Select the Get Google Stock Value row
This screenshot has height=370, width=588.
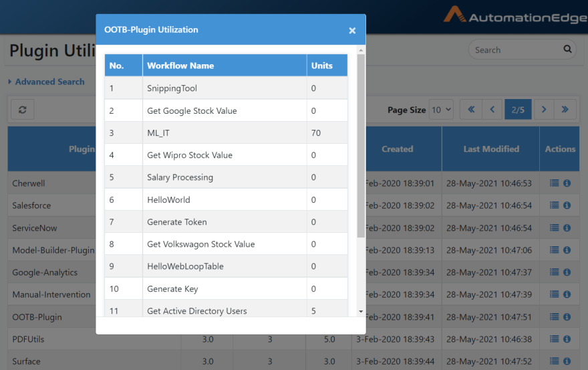(x=226, y=110)
